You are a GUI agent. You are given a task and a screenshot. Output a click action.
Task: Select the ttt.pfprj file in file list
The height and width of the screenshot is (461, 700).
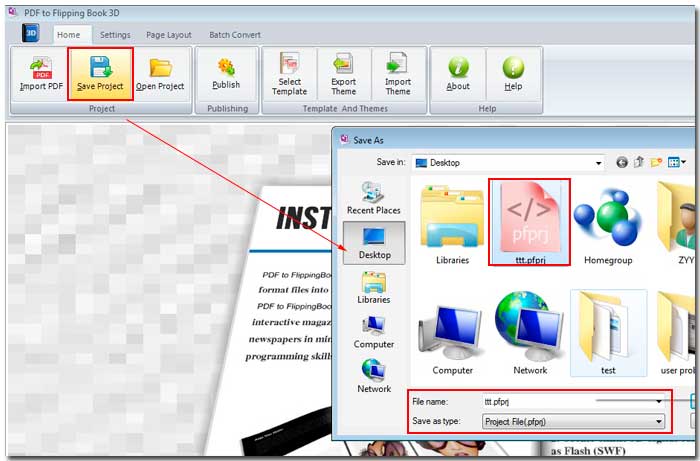tap(529, 222)
